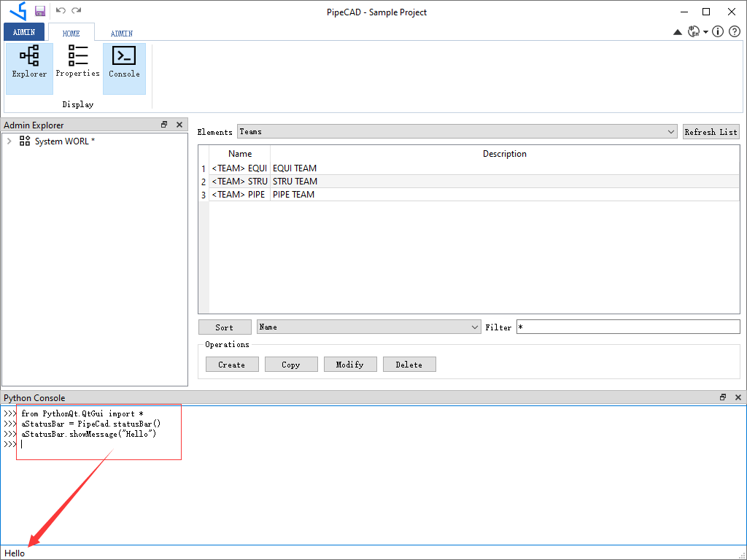Undock the Admin Explorer panel
Viewport: 747px width, 560px height.
coord(164,124)
